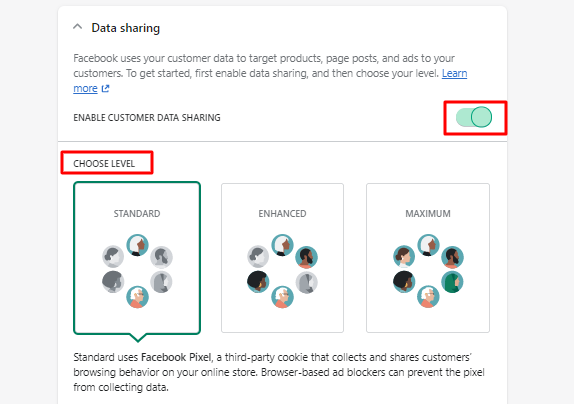
Task: Click the MAXIMUM label text
Action: (428, 214)
